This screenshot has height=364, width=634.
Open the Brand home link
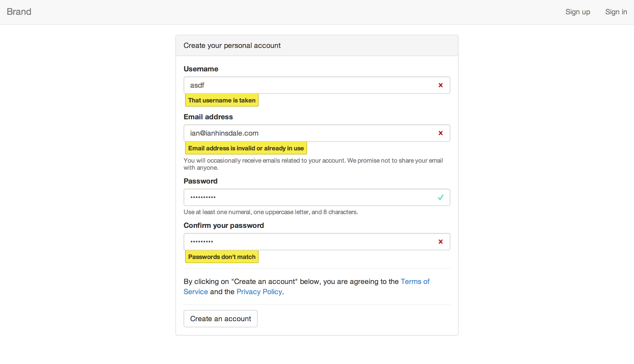(19, 12)
